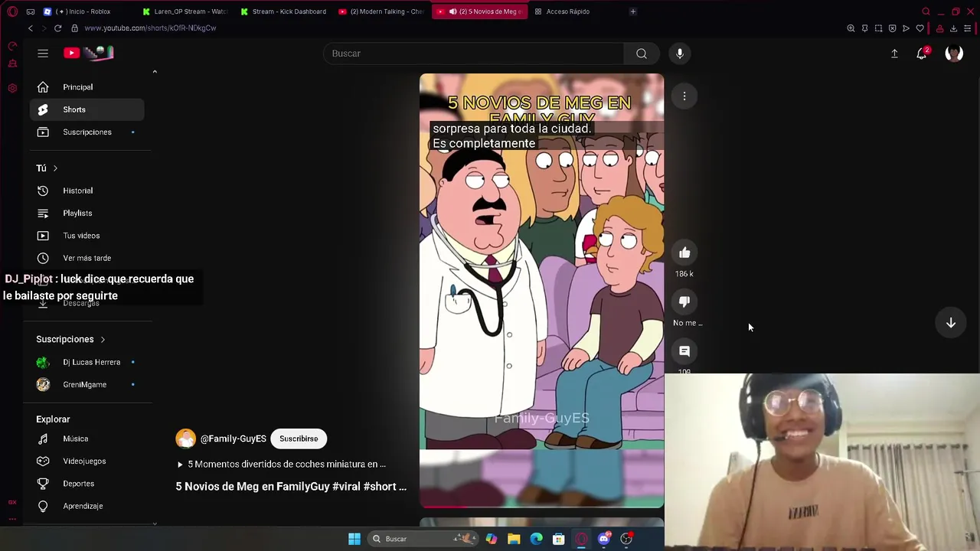Open Ver más tarde list
The height and width of the screenshot is (551, 980).
87,259
